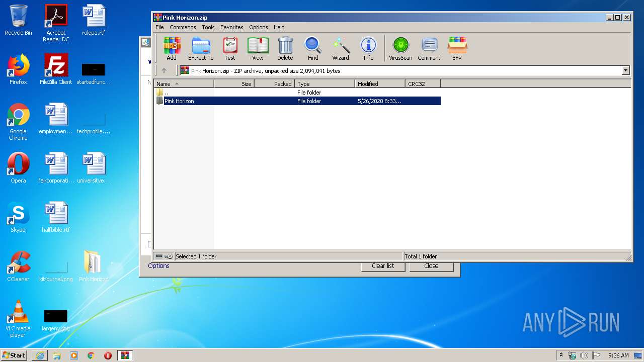Sort by Type column header
The height and width of the screenshot is (362, 644).
point(325,84)
